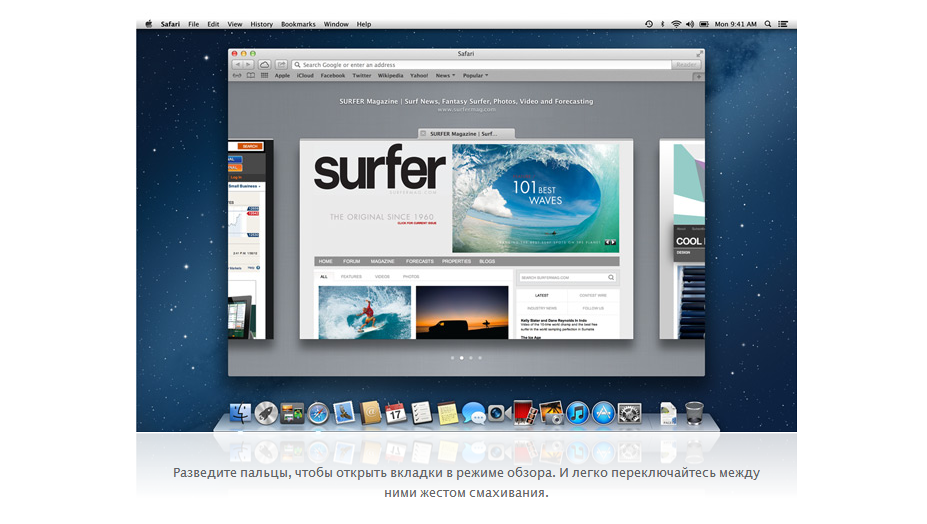The height and width of the screenshot is (524, 927).
Task: Open the Safari application menu
Action: click(170, 24)
